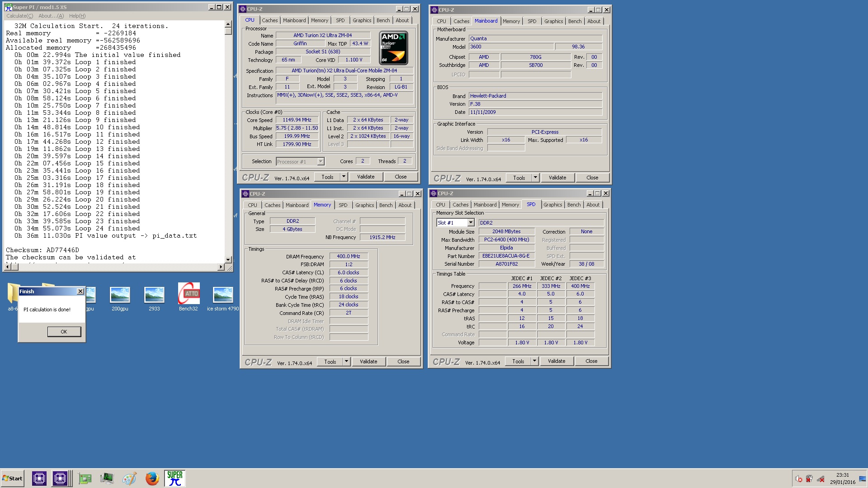Open the Firefox icon in taskbar

(x=152, y=478)
